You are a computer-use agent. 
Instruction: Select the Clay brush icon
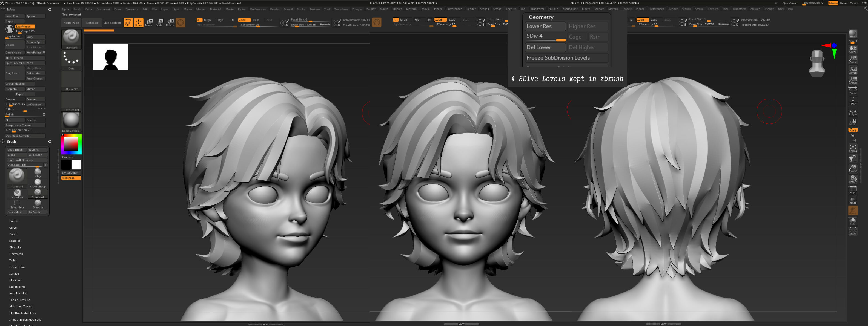[38, 173]
